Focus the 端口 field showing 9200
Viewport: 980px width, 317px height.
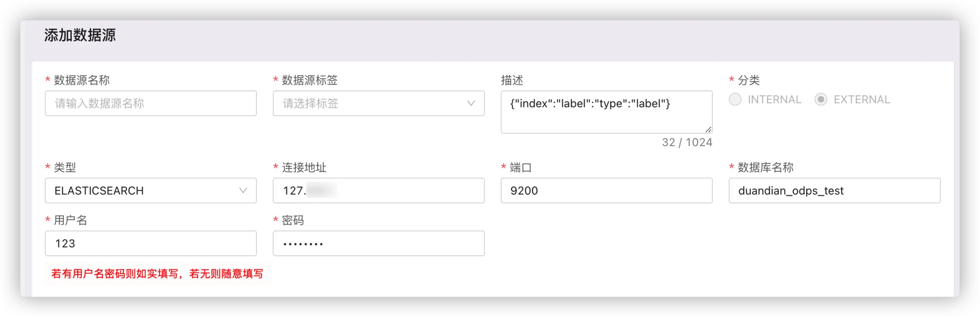click(x=606, y=190)
